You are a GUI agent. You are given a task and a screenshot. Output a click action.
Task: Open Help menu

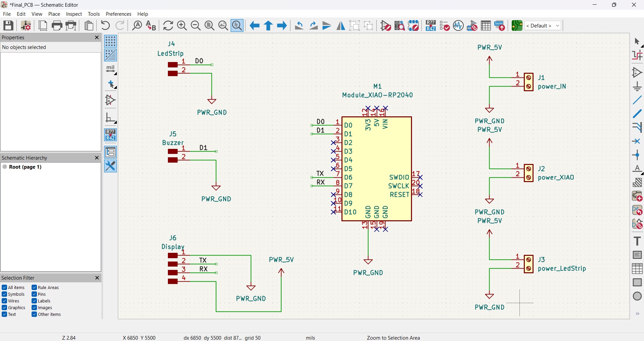[x=143, y=14]
